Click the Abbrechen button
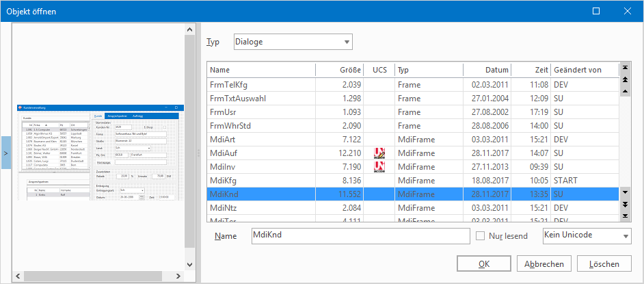 click(x=544, y=263)
